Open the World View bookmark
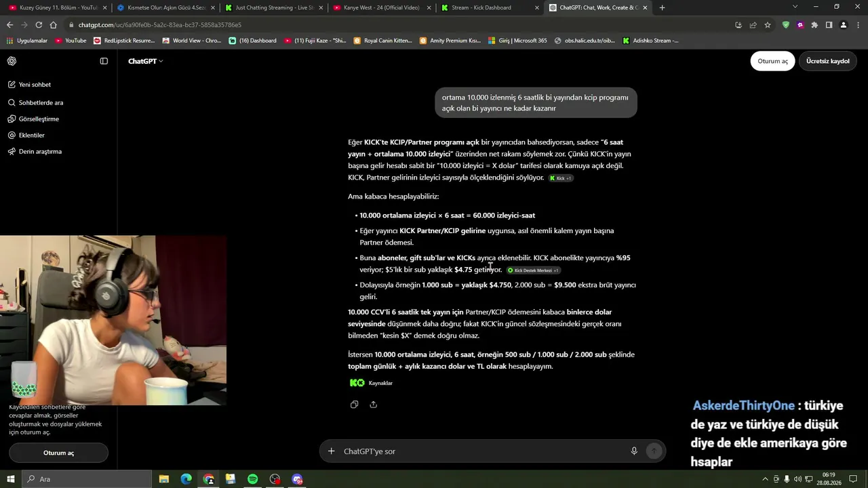This screenshot has height=488, width=868. [192, 41]
